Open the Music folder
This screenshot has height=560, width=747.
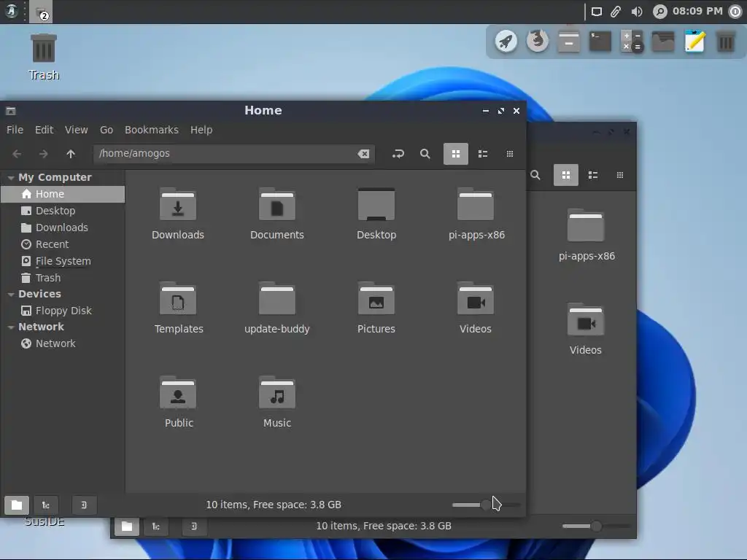[276, 393]
